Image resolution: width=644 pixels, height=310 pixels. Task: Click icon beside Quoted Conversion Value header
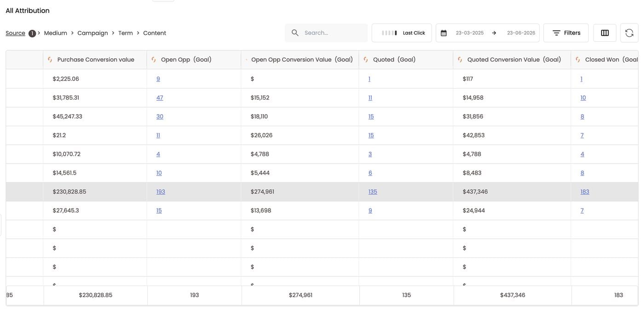coord(460,60)
